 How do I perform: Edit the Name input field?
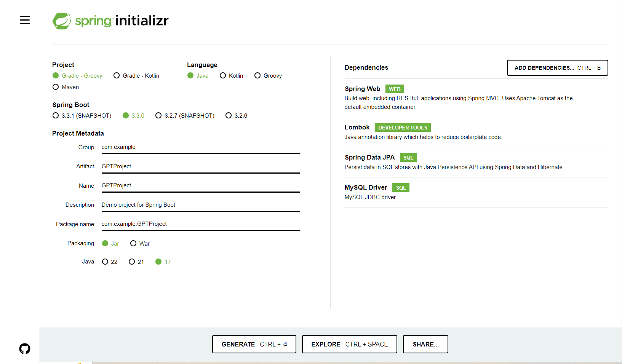[200, 186]
